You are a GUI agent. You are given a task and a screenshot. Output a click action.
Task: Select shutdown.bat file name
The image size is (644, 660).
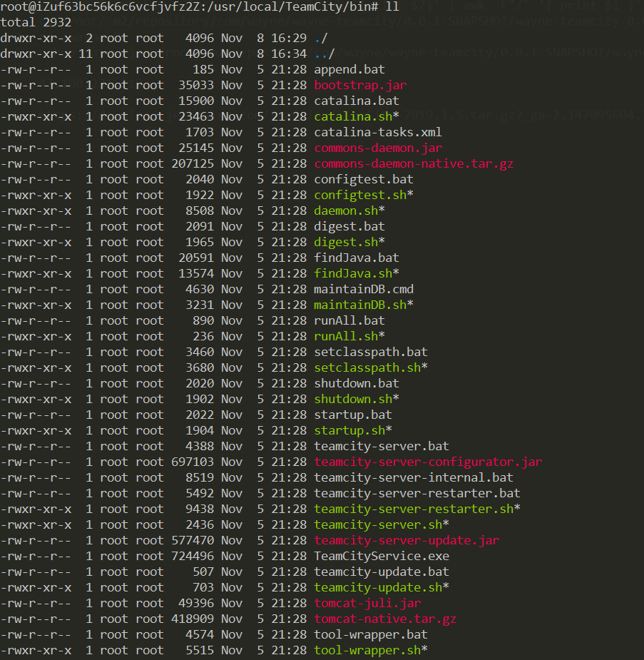(357, 384)
